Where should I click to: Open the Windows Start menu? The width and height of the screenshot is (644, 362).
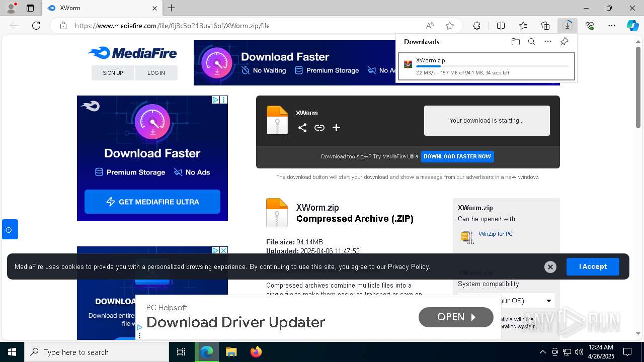click(12, 352)
